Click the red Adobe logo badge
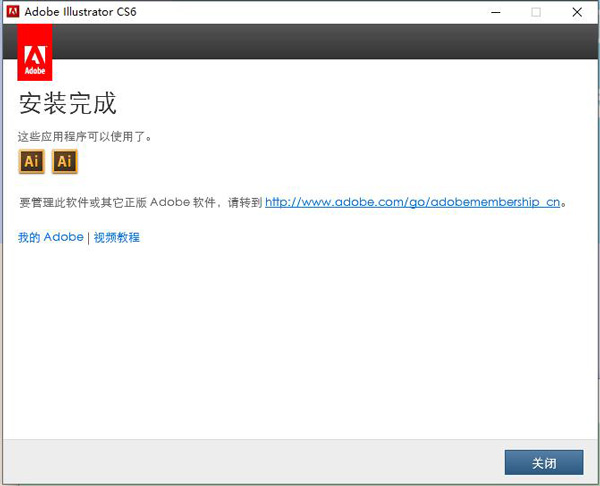The height and width of the screenshot is (486, 600). (35, 52)
